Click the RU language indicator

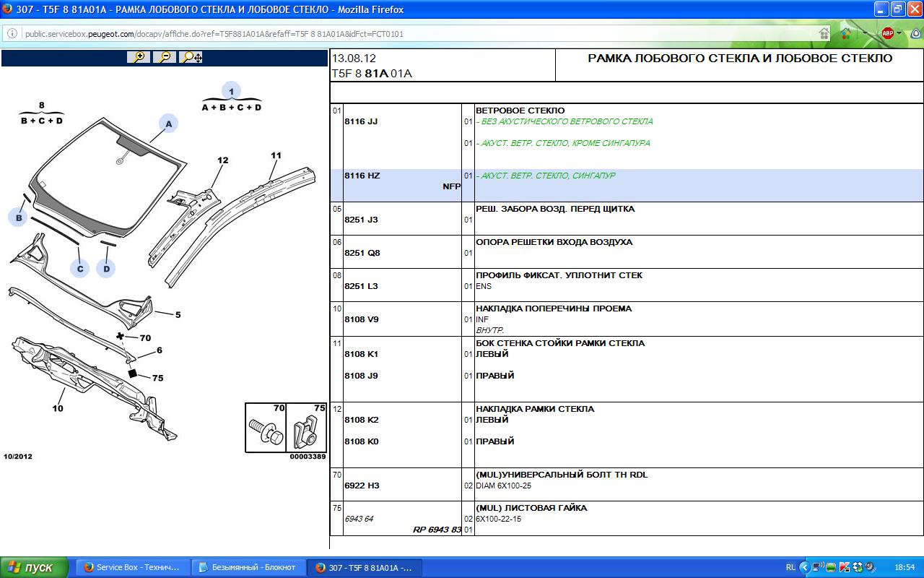coord(790,567)
